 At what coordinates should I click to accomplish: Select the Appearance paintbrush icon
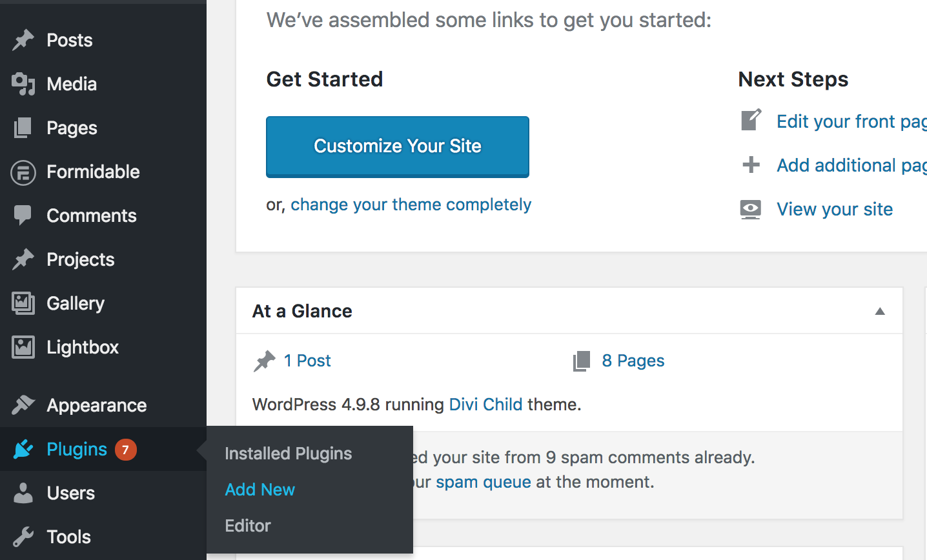tap(23, 405)
